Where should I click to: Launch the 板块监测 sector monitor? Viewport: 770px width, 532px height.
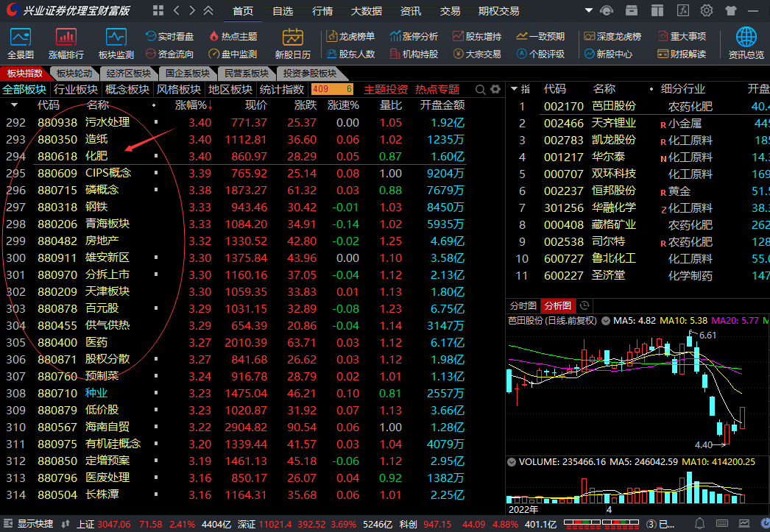(x=116, y=43)
